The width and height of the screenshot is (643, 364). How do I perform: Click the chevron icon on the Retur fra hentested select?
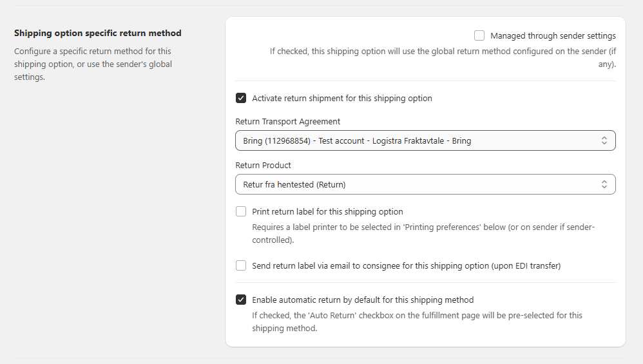coord(604,184)
